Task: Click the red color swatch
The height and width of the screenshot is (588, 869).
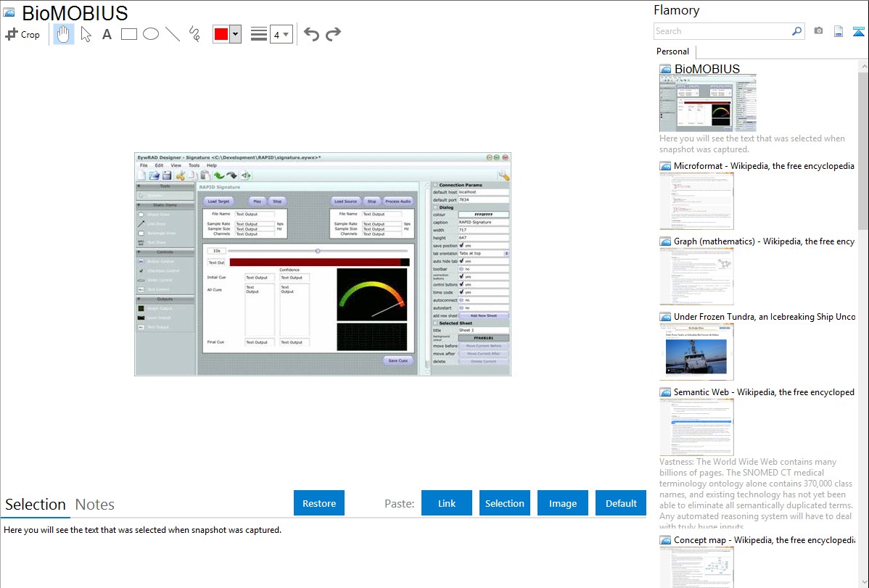Action: pyautogui.click(x=221, y=34)
